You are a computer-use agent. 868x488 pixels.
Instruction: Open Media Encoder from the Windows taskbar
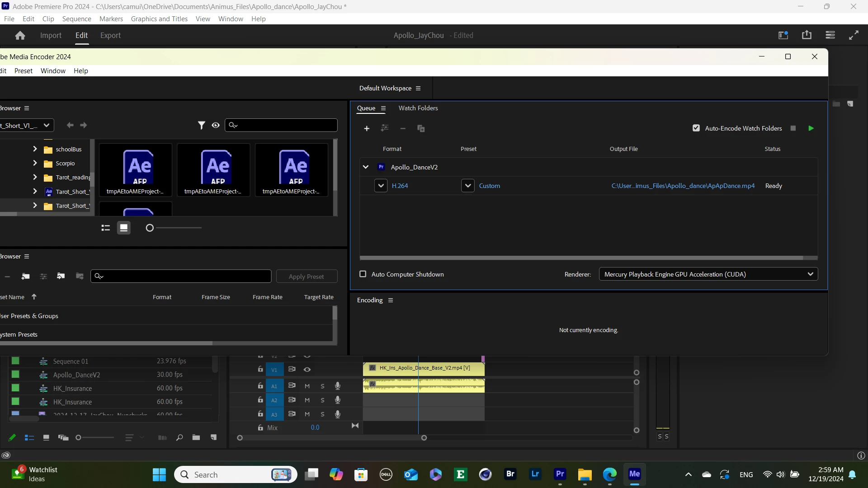[634, 474]
